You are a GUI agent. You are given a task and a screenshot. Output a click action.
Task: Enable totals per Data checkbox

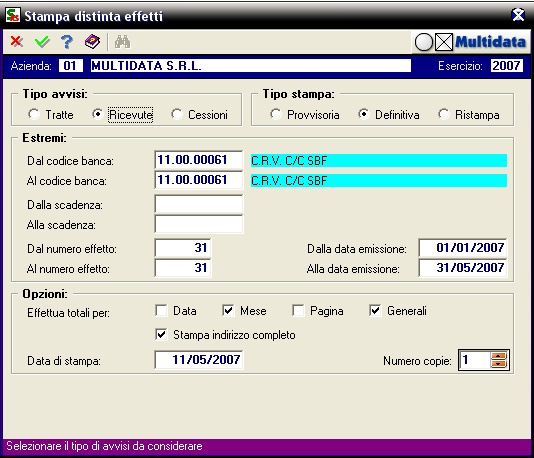(x=161, y=311)
